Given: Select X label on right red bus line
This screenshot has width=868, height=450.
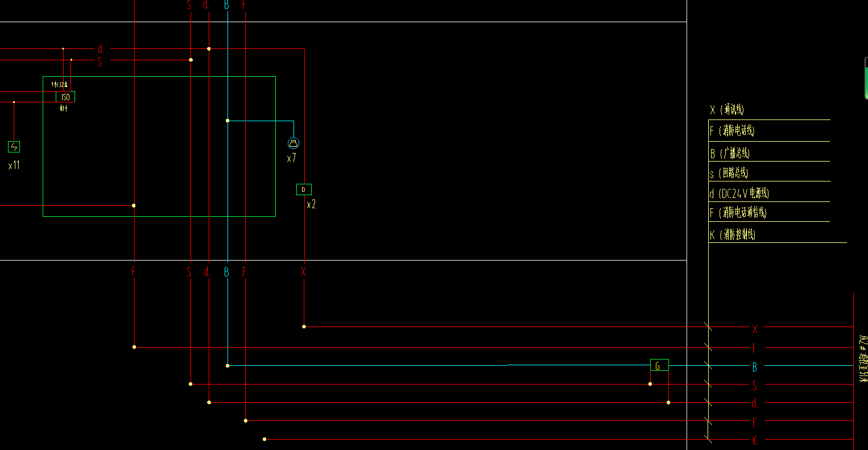Looking at the screenshot, I should [755, 329].
